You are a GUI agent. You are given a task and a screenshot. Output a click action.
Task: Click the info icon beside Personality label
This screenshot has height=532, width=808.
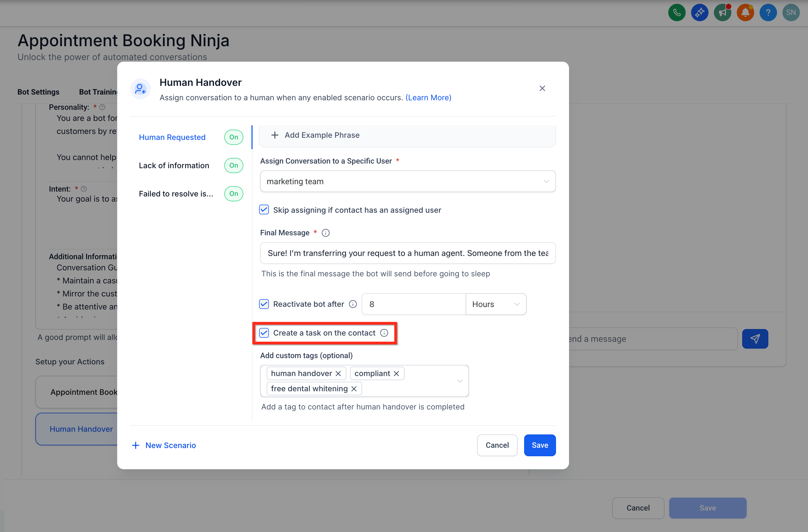[102, 107]
